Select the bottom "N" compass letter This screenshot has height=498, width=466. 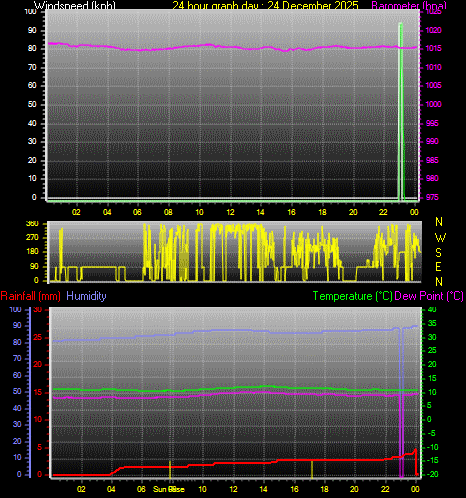click(439, 282)
